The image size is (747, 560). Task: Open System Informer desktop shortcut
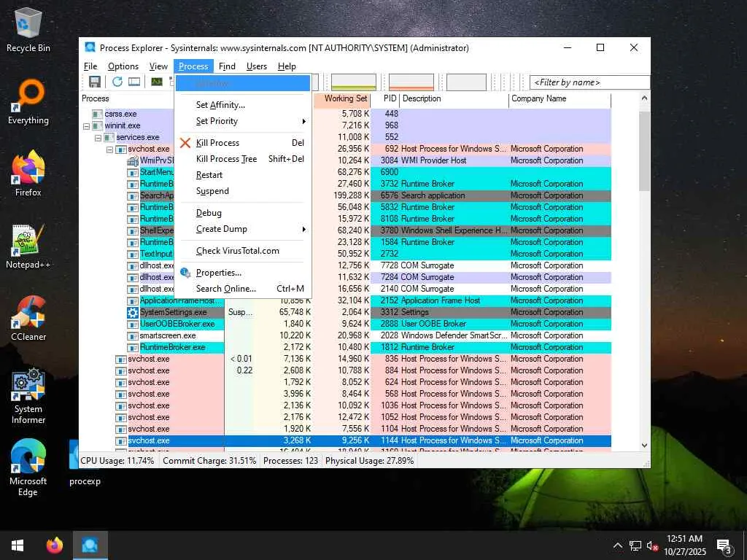pyautogui.click(x=28, y=395)
